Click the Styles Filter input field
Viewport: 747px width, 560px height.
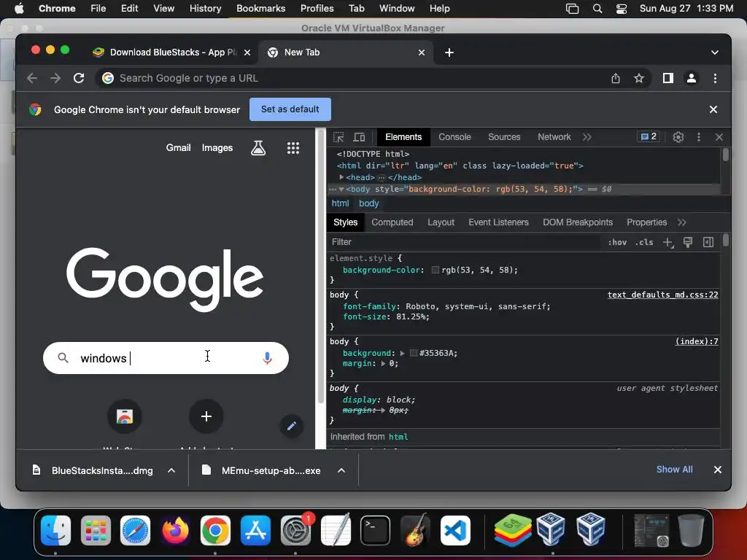point(465,242)
